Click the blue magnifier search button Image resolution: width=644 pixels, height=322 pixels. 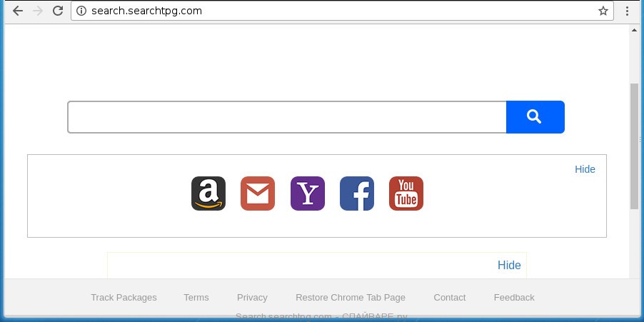point(535,117)
